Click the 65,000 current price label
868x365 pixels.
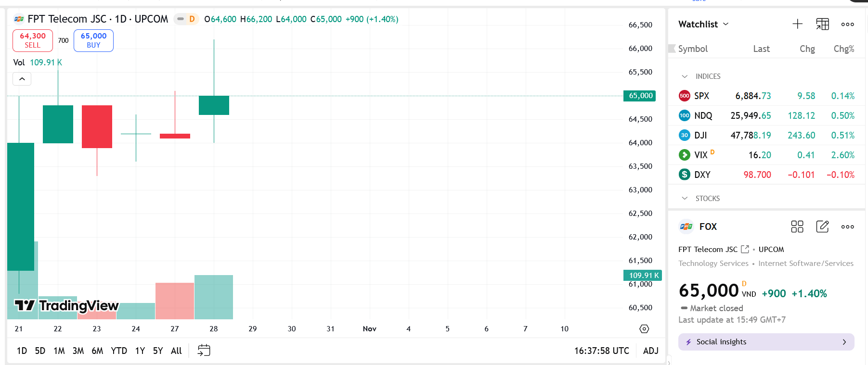[x=641, y=96]
